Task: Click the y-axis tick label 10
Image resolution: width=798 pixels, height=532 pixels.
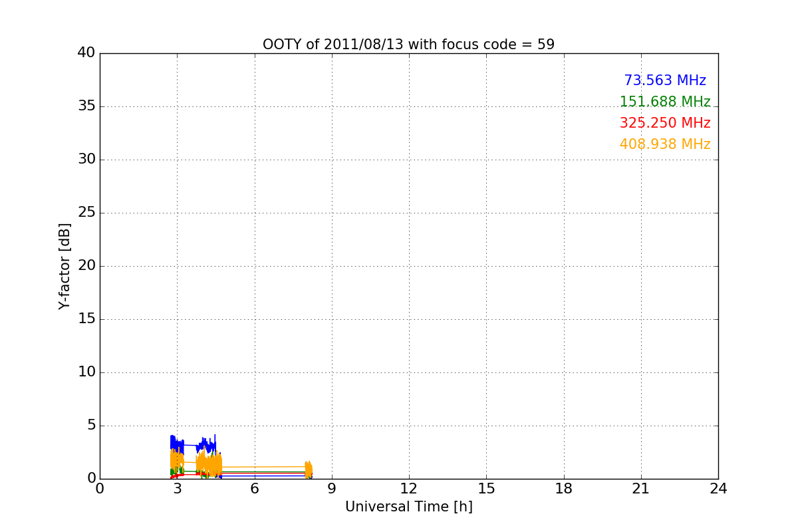Action: (x=86, y=372)
